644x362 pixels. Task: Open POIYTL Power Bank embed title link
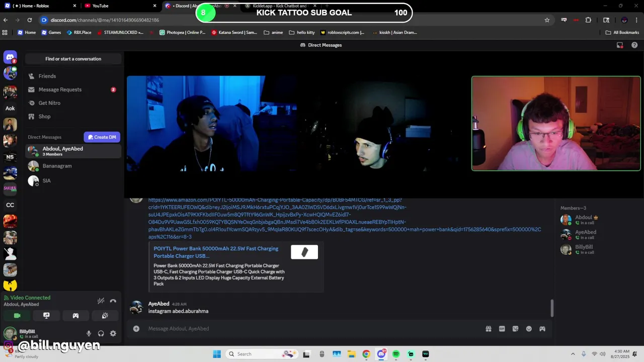tap(216, 252)
